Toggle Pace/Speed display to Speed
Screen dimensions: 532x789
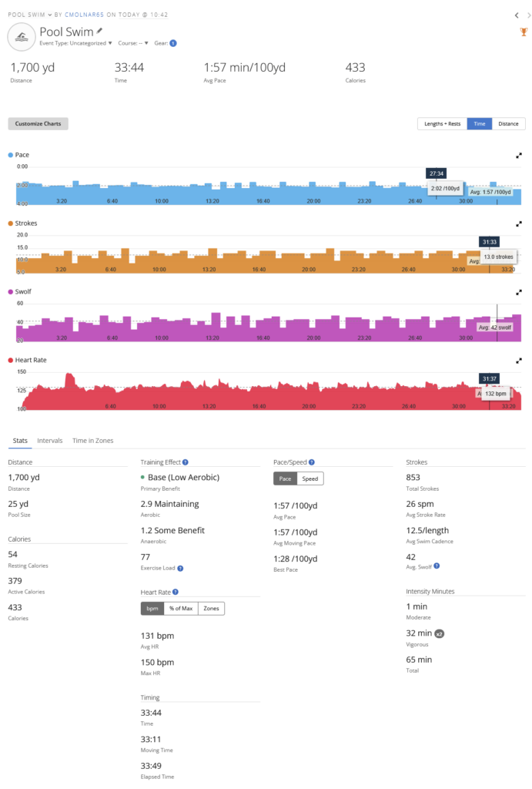click(x=310, y=478)
